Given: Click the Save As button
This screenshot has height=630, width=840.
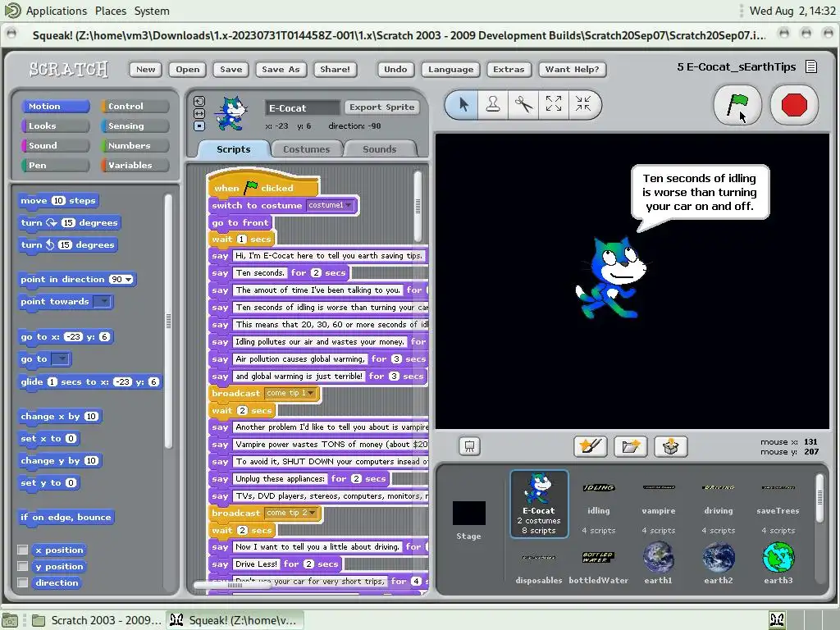Looking at the screenshot, I should click(x=281, y=69).
